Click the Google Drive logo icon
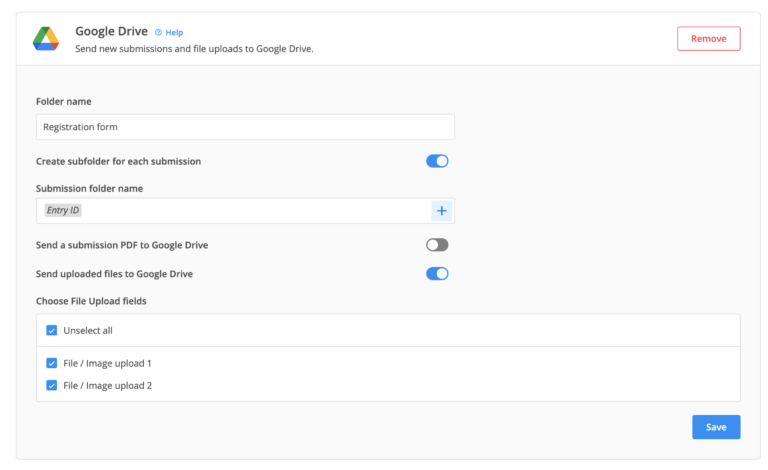Viewport: 768px width, 470px height. (x=46, y=39)
